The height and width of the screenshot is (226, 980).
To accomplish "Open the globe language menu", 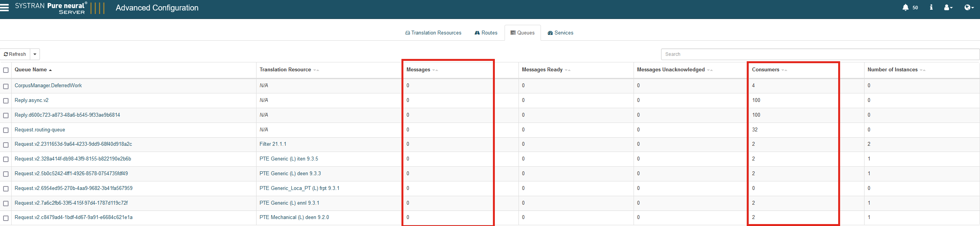I will coord(969,7).
